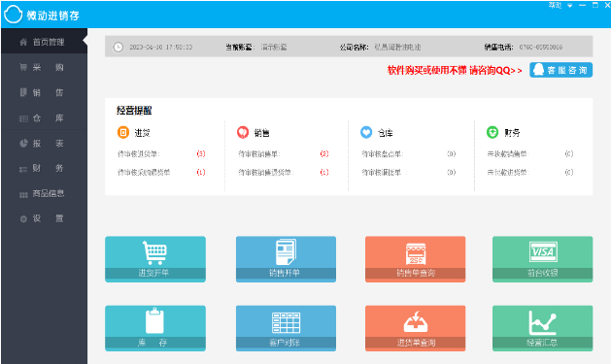This screenshot has width=611, height=364.
Task: Click the red 软件购买或使用不懂 请咨询QQ link
Action: click(455, 71)
